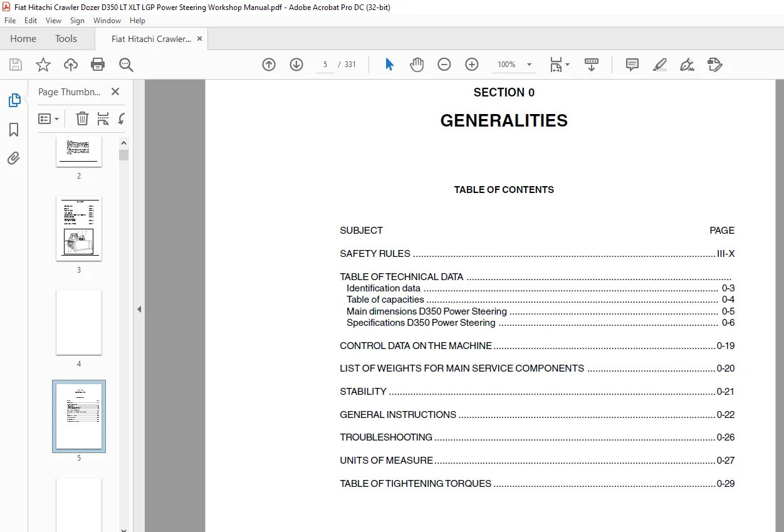Open the Help menu

137,21
